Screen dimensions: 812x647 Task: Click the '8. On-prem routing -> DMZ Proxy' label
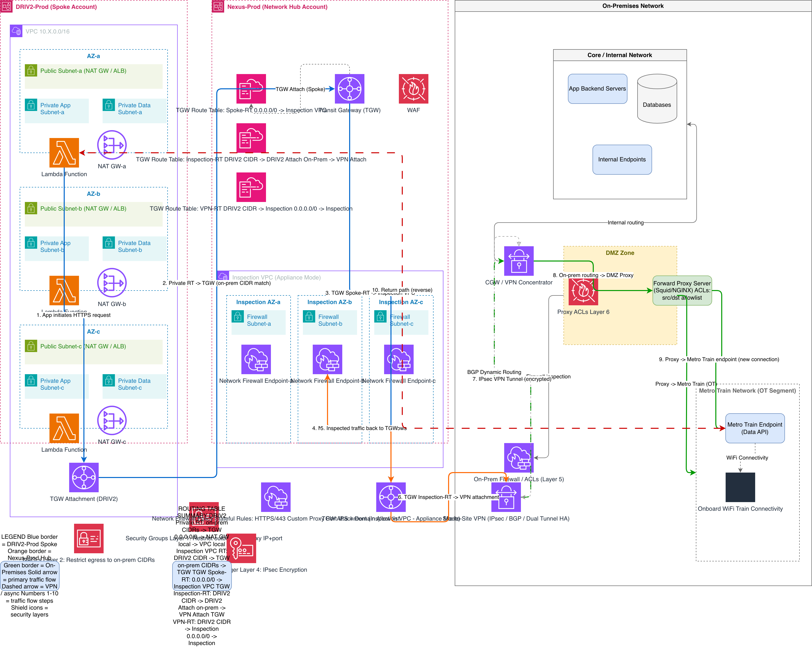pos(593,275)
